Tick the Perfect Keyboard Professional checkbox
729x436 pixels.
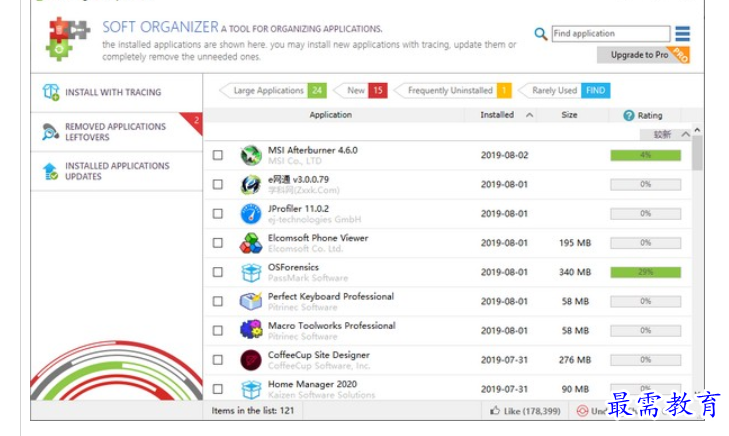tap(218, 301)
